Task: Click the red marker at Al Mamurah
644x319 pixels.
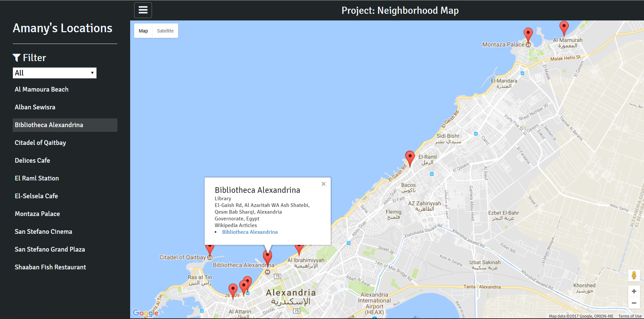Action: pyautogui.click(x=564, y=29)
